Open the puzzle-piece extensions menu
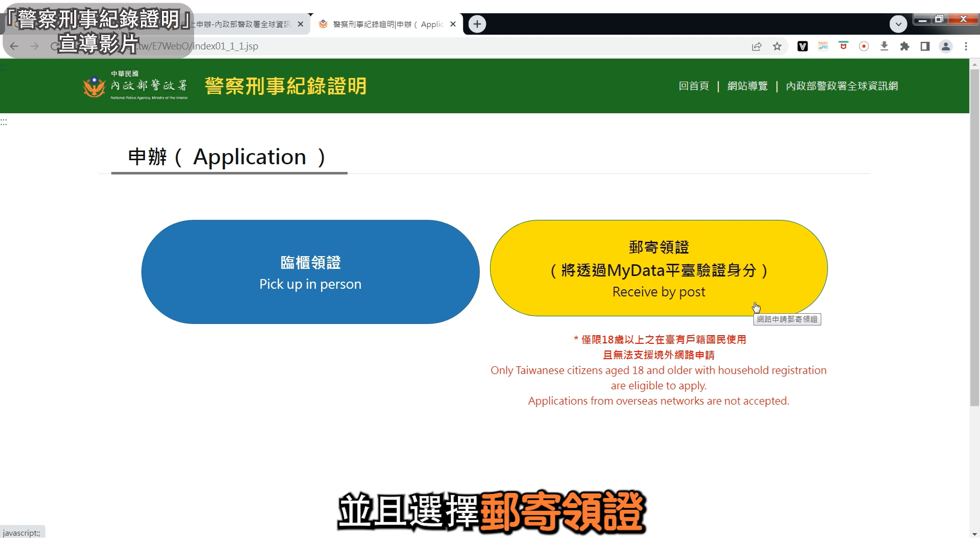The height and width of the screenshot is (551, 980). pos(904,46)
